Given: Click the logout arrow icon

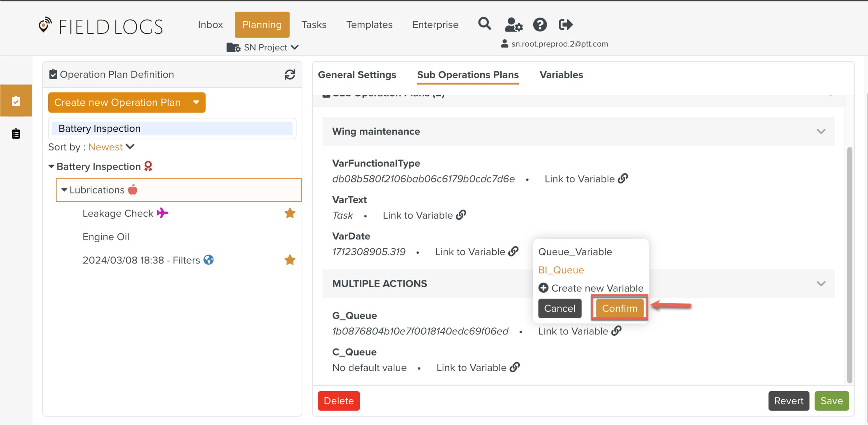Looking at the screenshot, I should pos(566,25).
